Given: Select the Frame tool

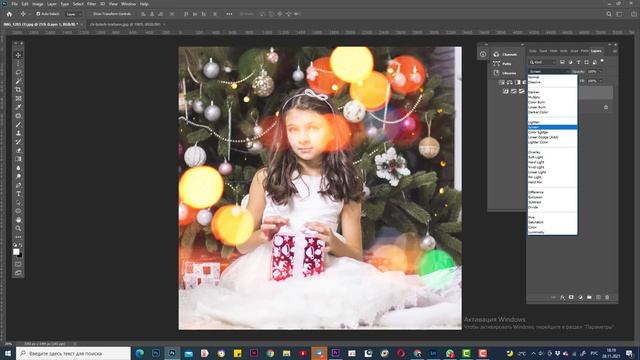Looking at the screenshot, I should pos(18,98).
